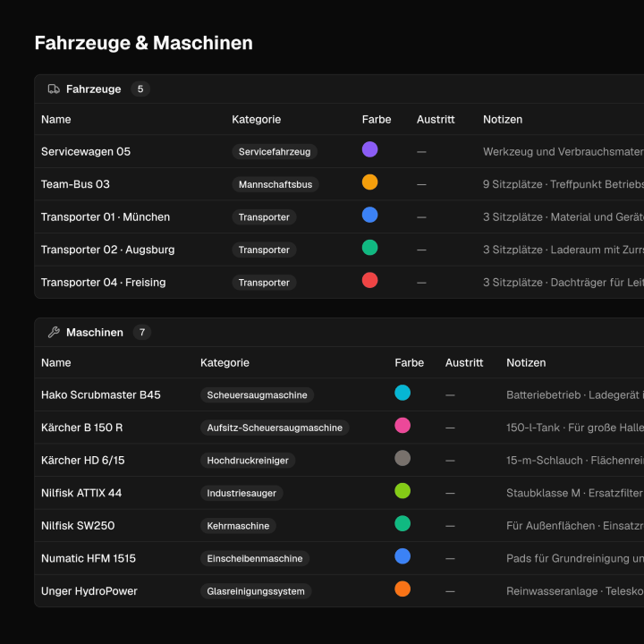Select the Kärcher HD 6/15 name cell
This screenshot has height=644, width=644.
pos(82,461)
